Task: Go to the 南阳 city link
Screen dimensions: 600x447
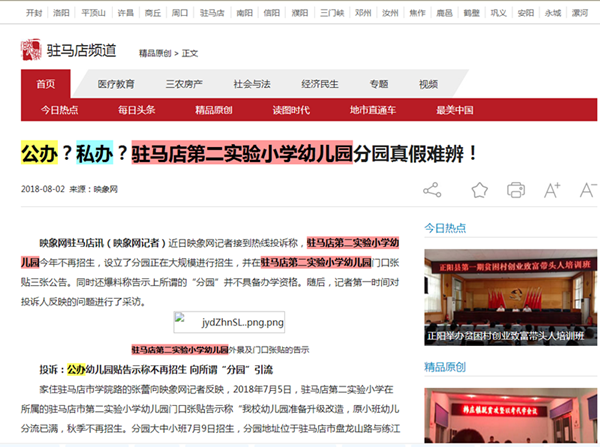Action: click(x=245, y=13)
